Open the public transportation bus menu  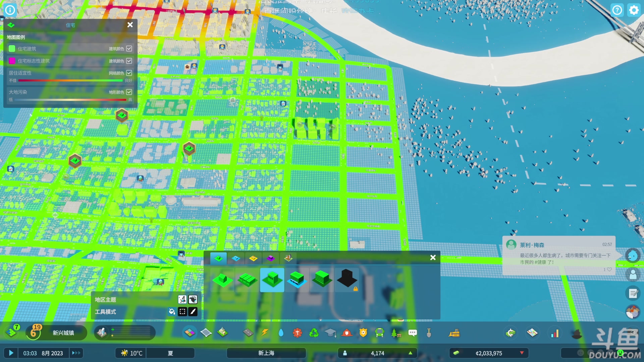point(380,333)
